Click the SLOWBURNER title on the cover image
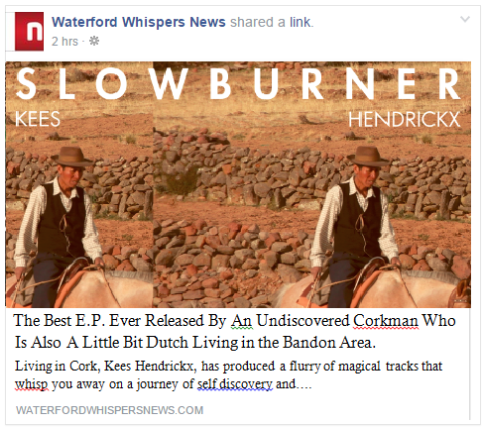487x430 pixels. point(238,84)
